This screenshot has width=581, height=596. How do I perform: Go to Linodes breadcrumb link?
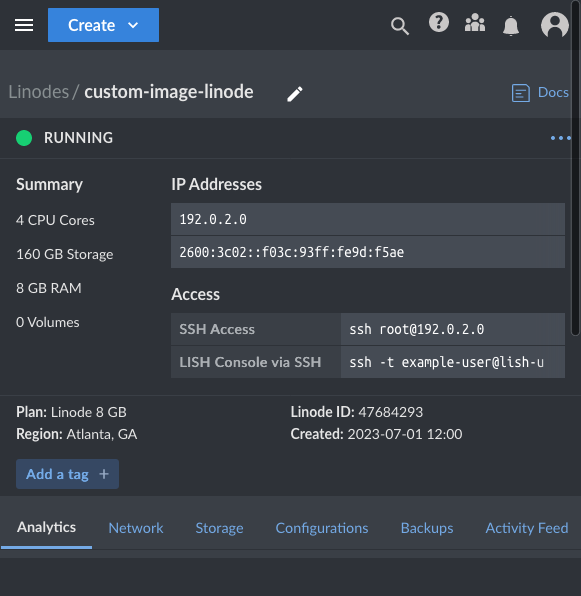click(39, 92)
